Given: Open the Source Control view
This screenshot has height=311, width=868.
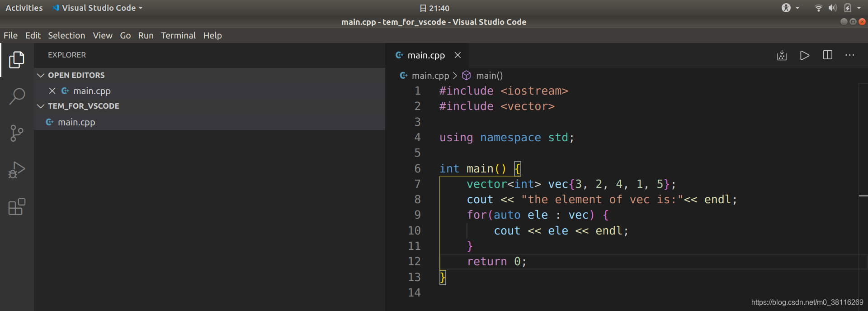Looking at the screenshot, I should [x=17, y=133].
